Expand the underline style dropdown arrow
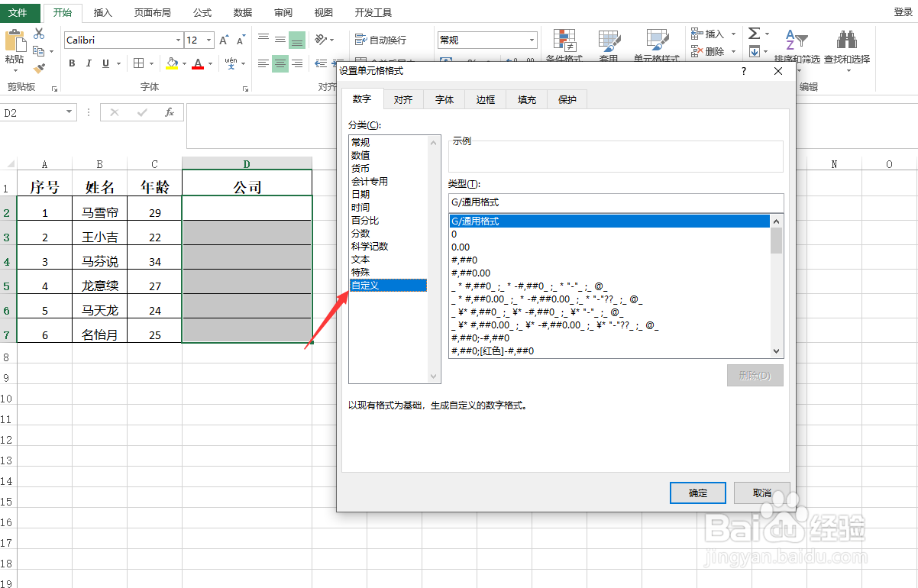 click(118, 63)
